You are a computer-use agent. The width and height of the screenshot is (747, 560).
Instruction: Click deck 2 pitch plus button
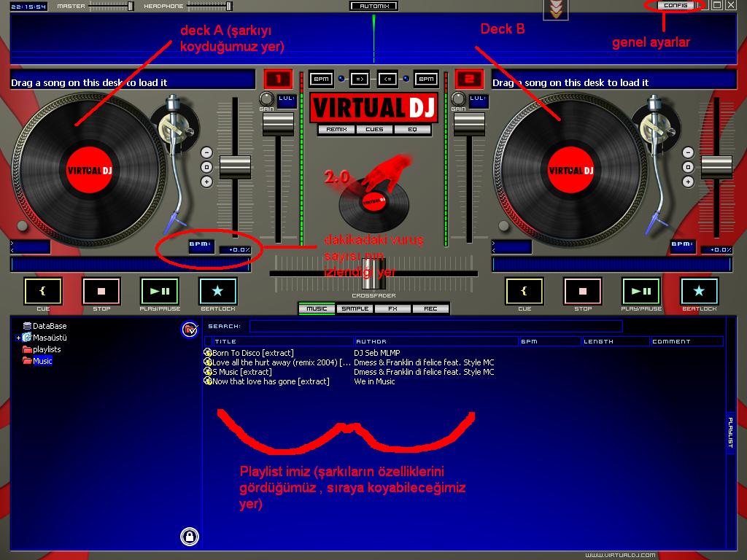tap(688, 182)
